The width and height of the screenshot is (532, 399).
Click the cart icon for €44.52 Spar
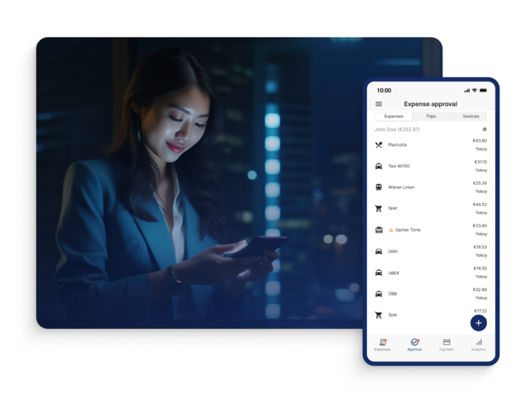[379, 209]
